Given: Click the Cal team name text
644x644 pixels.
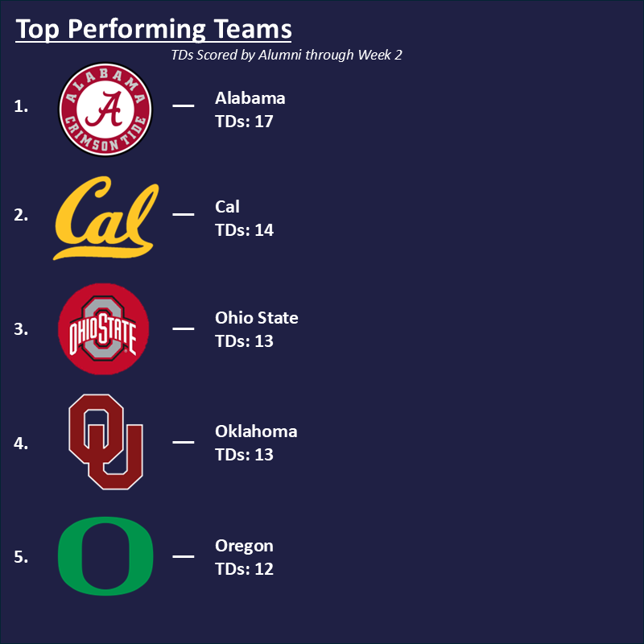Looking at the screenshot, I should point(227,207).
